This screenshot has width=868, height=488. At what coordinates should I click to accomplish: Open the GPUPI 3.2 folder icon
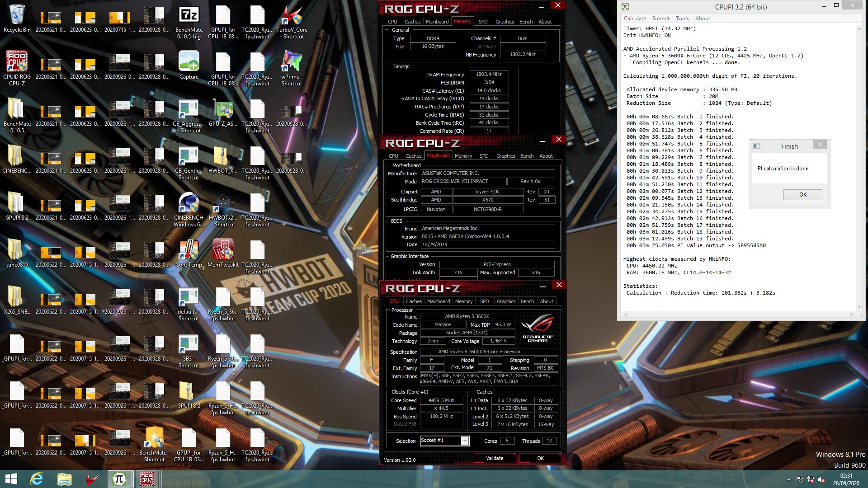tap(17, 206)
